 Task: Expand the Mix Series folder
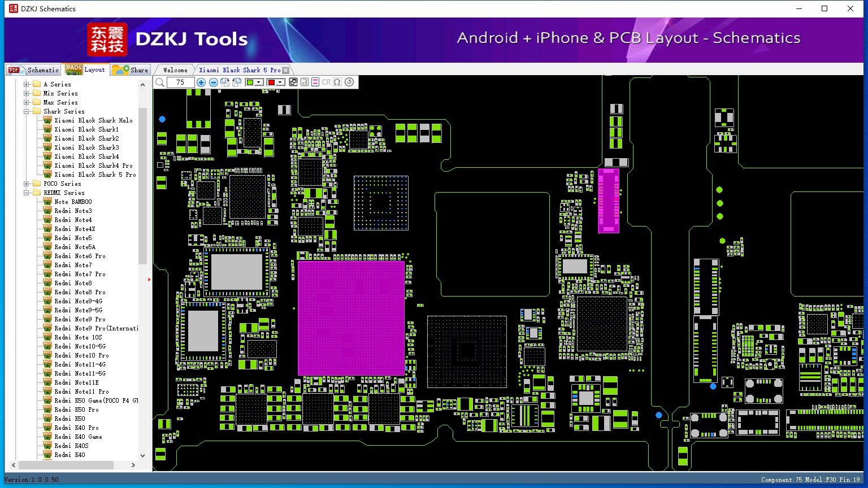tap(26, 93)
